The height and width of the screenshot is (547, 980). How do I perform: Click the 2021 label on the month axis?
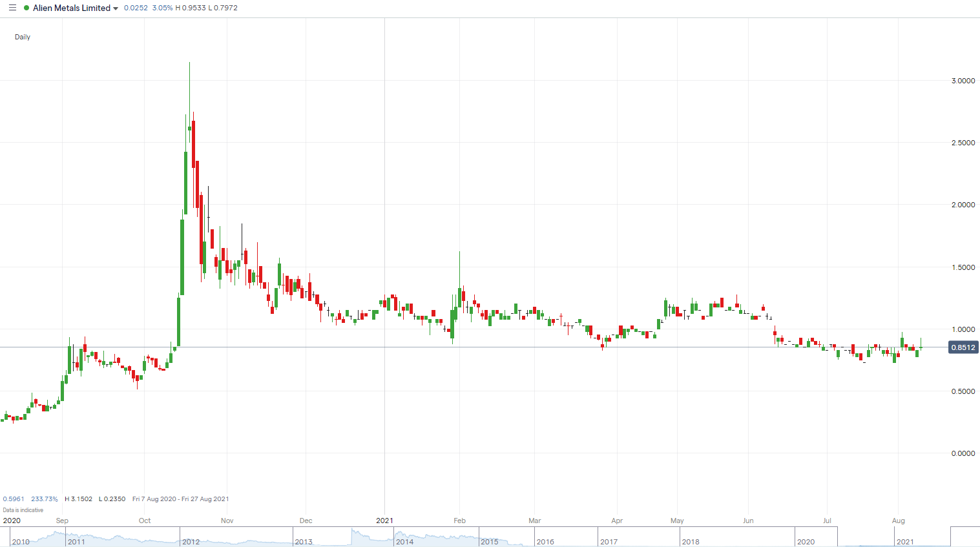pos(384,521)
